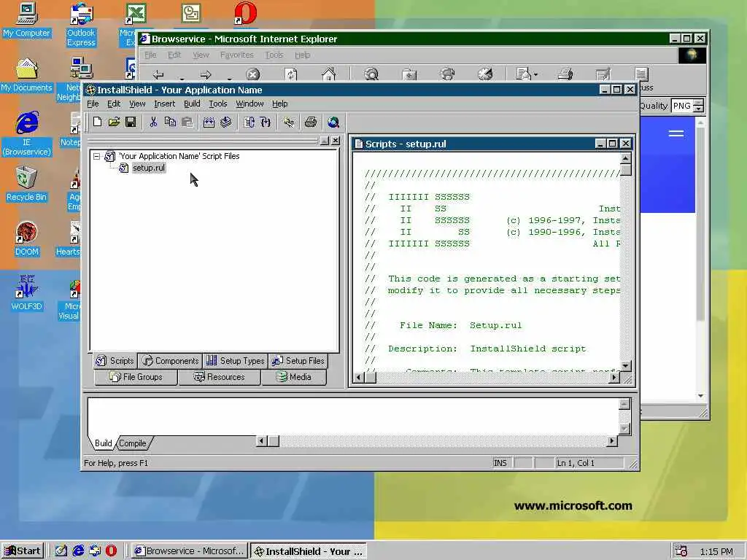Switch to the Media tab
This screenshot has height=560, width=747.
294,377
